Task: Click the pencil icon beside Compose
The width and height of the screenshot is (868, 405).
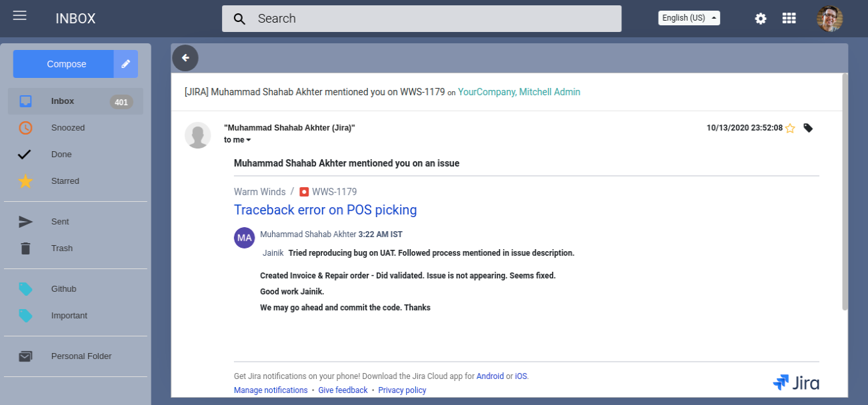Action: coord(125,64)
